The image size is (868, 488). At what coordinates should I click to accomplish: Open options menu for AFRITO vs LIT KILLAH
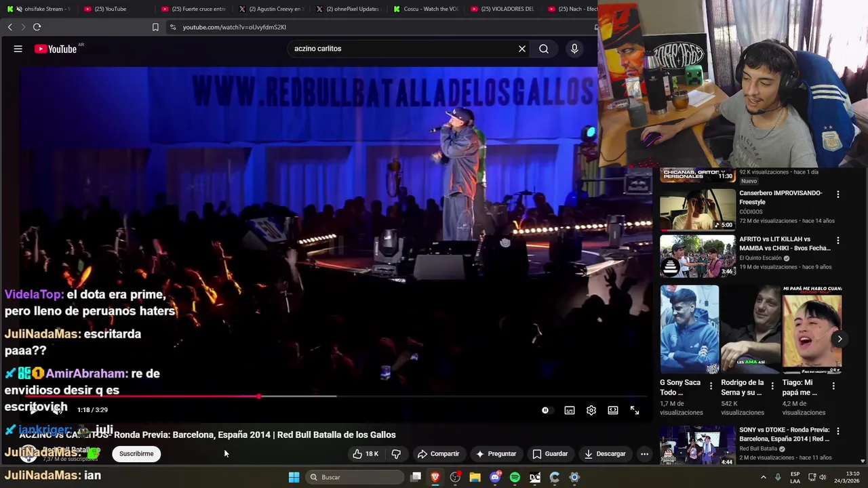837,241
